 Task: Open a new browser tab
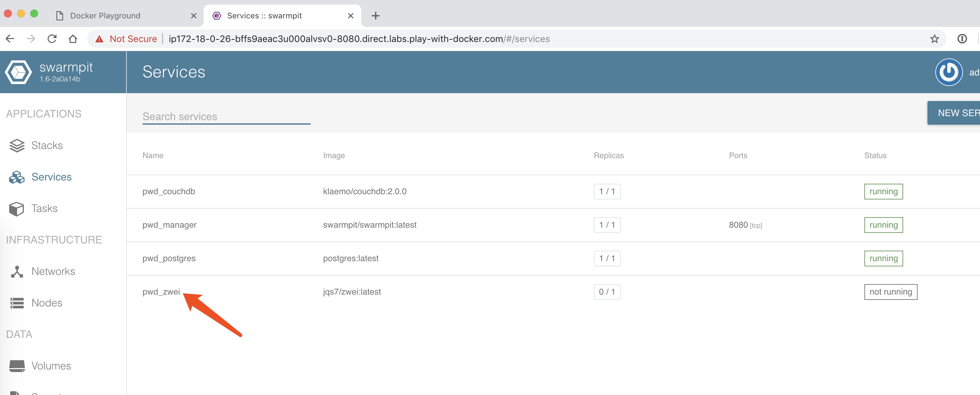375,16
